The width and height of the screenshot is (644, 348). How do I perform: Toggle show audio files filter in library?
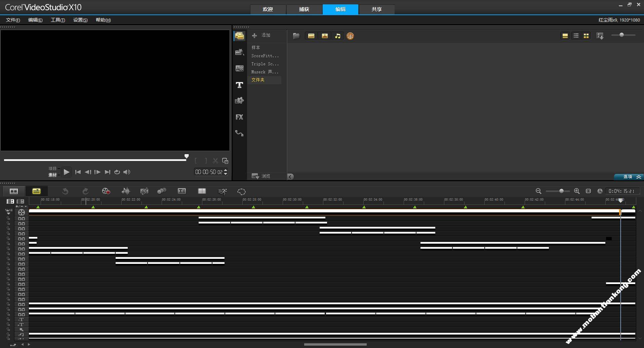(x=338, y=36)
